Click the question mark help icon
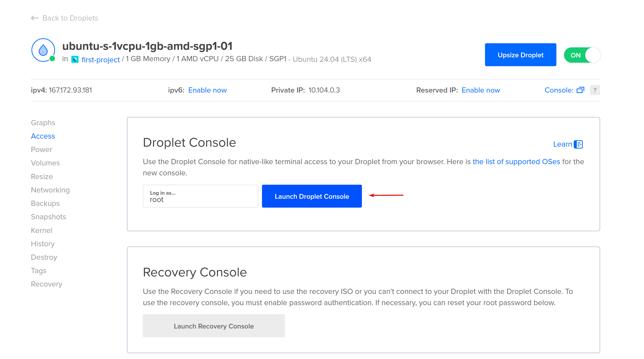The width and height of the screenshot is (644, 359). click(x=595, y=90)
